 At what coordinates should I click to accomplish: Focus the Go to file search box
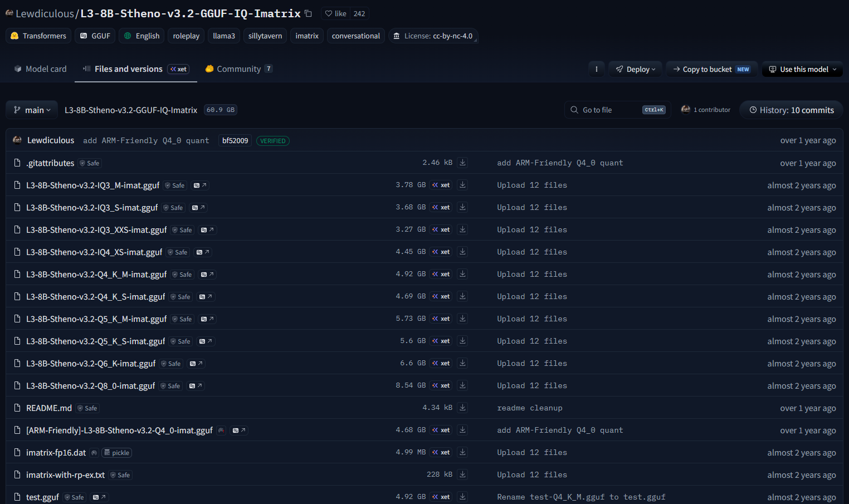pyautogui.click(x=617, y=110)
